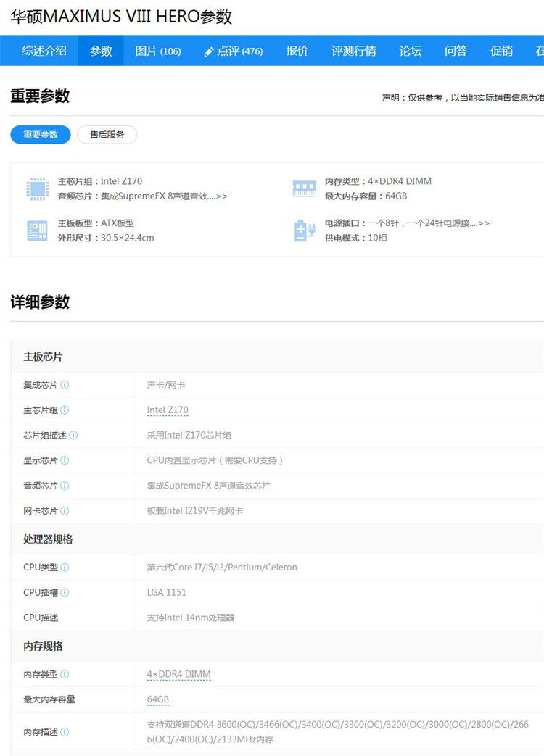
Task: Click the 处理器规格 section header
Action: click(48, 539)
